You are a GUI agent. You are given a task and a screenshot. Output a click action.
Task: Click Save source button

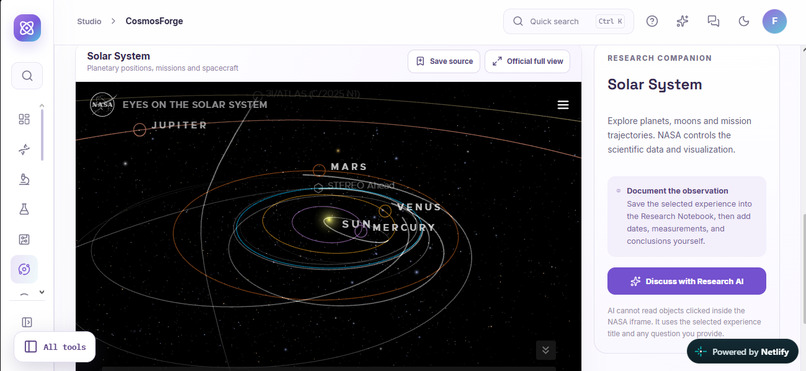pos(444,61)
